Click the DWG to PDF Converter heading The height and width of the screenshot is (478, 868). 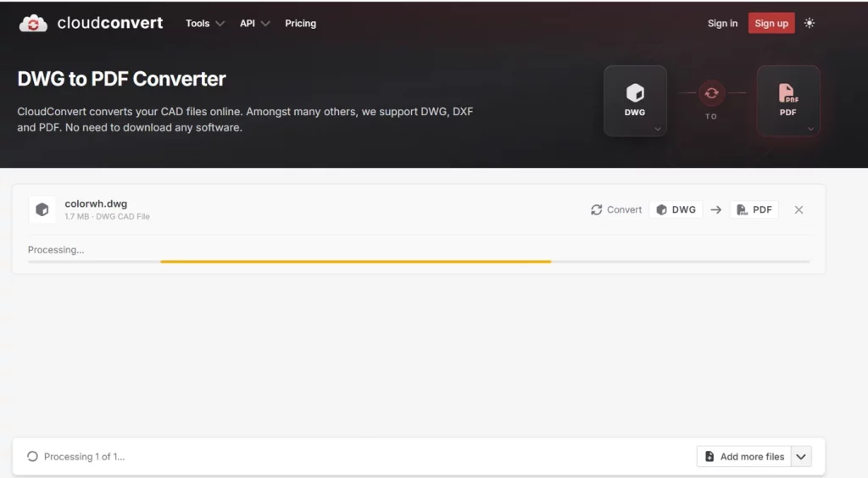pyautogui.click(x=121, y=79)
